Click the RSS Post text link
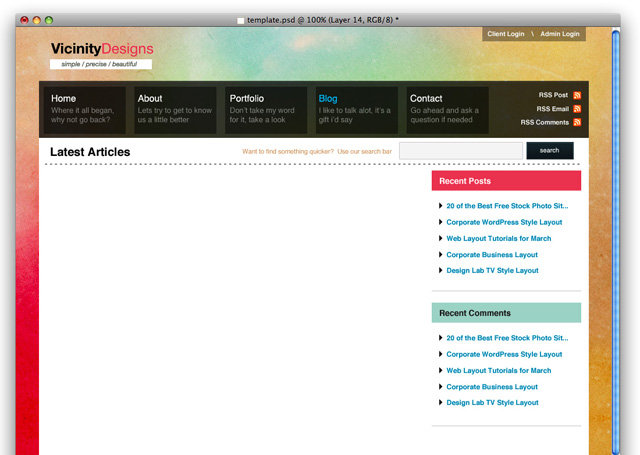 553,95
